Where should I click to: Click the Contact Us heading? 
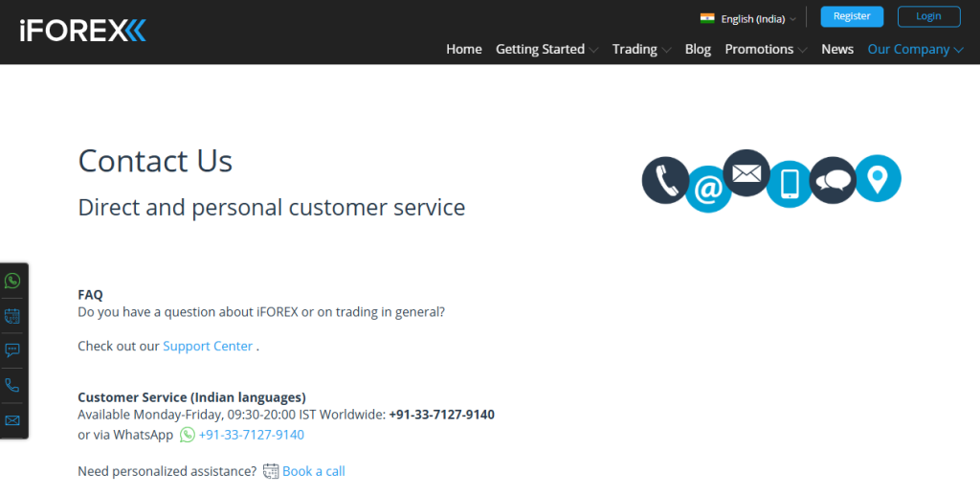155,161
